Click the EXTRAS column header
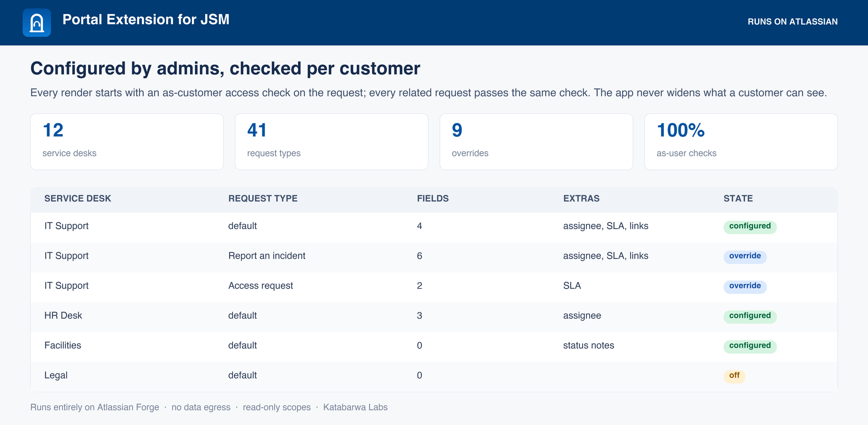868x425 pixels. coord(581,198)
